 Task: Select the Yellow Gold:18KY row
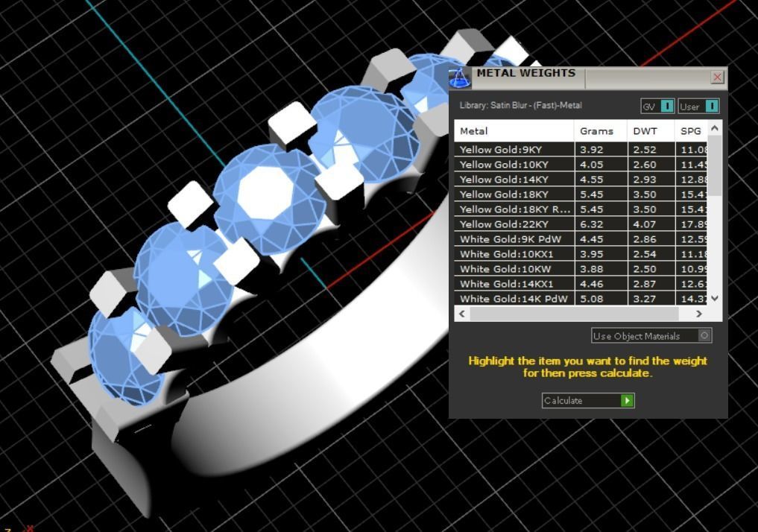click(x=581, y=194)
